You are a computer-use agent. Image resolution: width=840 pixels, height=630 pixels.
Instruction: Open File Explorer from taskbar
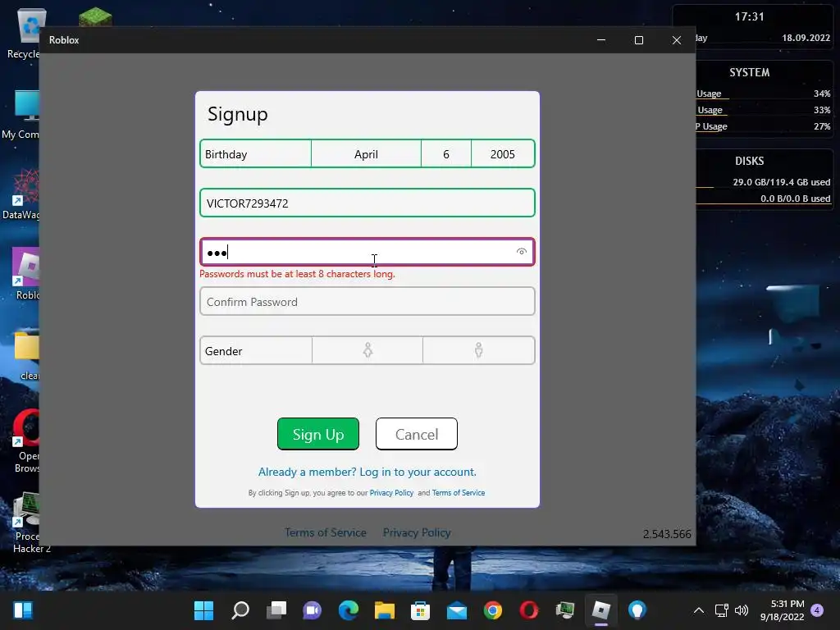click(x=385, y=610)
